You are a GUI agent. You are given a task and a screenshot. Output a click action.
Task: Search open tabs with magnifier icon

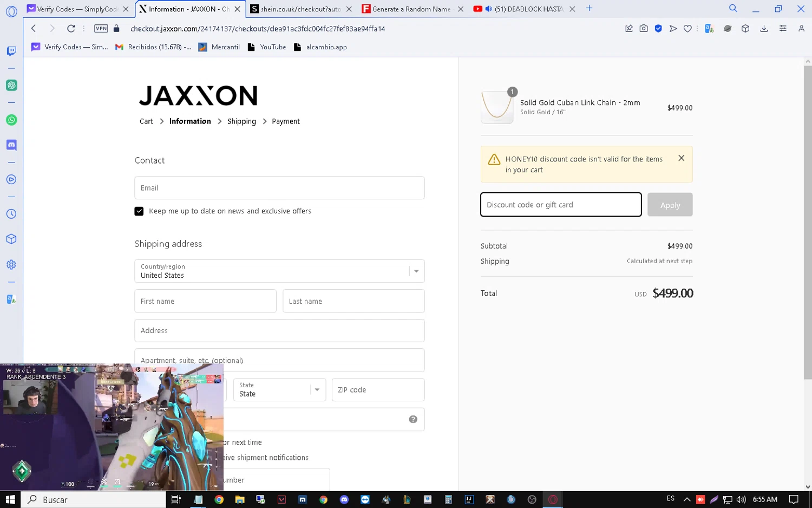point(733,8)
